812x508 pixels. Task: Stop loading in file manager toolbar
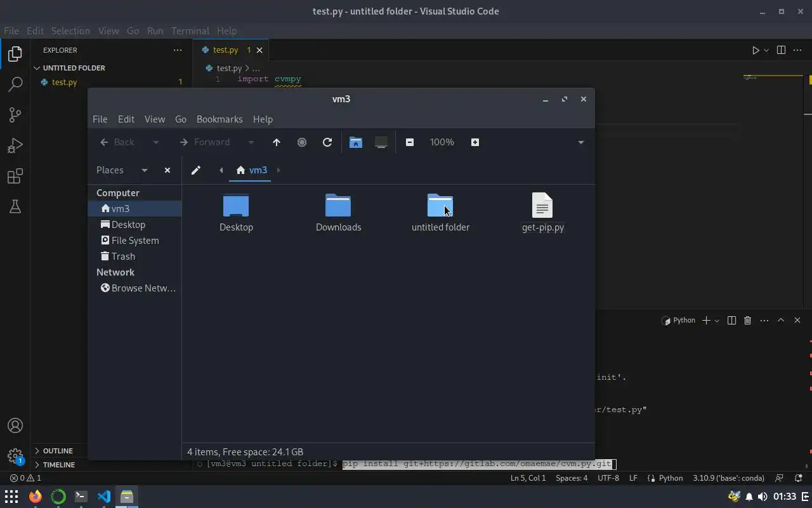click(x=302, y=142)
